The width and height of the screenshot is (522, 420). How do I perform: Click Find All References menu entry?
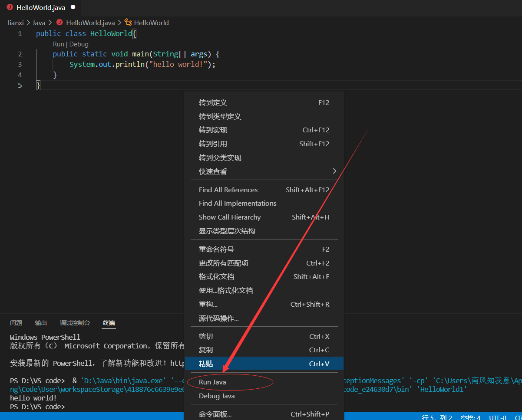click(x=228, y=190)
